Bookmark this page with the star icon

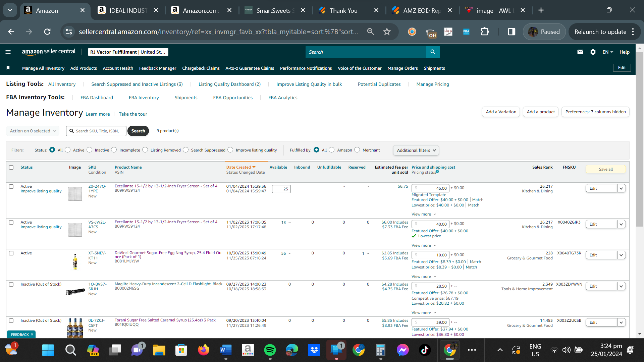pos(387,32)
